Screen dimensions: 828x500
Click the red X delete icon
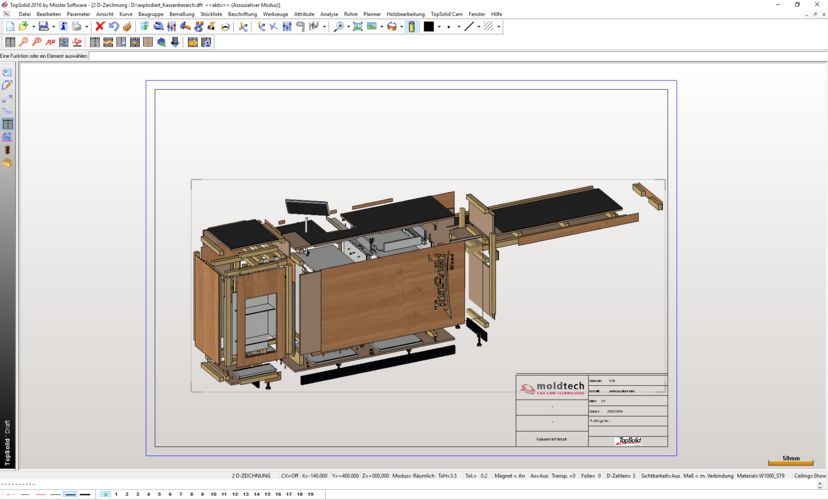(x=100, y=26)
